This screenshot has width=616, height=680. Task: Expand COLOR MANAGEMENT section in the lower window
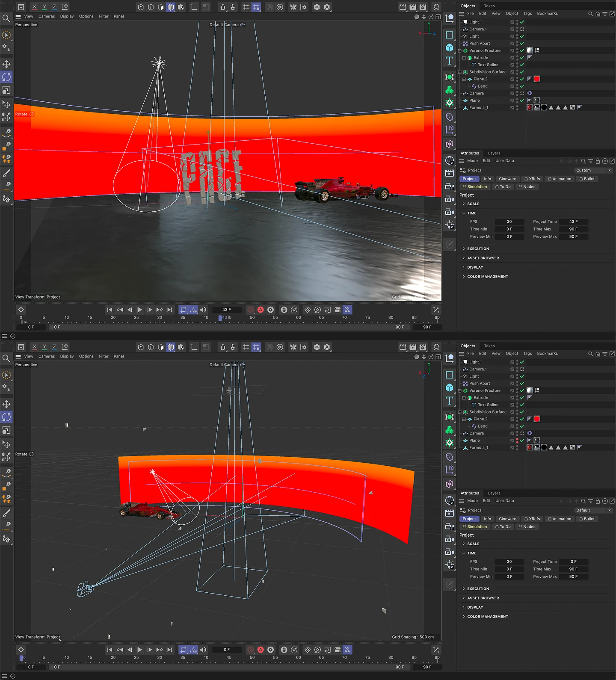pos(464,617)
